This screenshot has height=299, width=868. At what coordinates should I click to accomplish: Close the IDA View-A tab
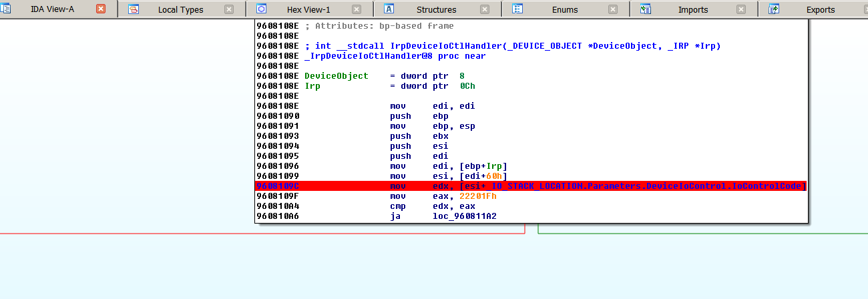[x=101, y=9]
